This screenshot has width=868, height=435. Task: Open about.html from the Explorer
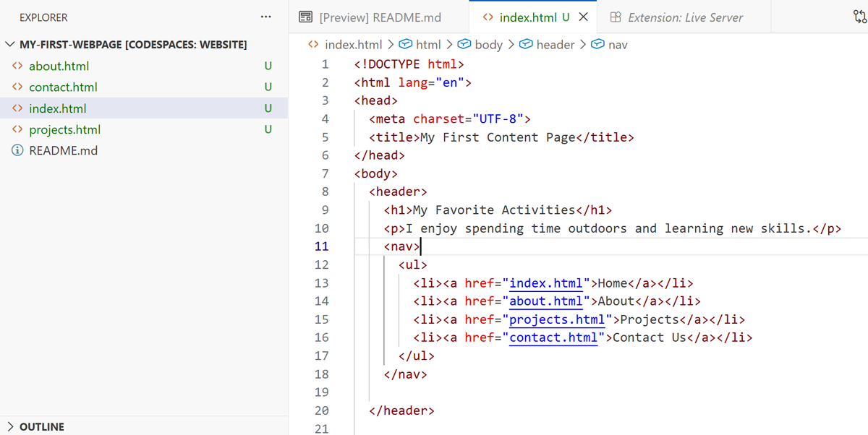pyautogui.click(x=59, y=66)
